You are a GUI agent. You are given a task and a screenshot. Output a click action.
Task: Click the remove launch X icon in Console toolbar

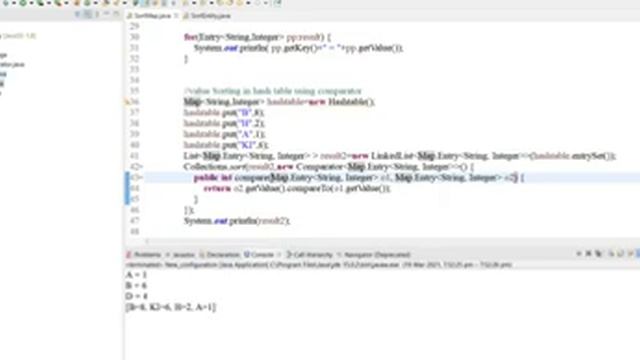(589, 254)
